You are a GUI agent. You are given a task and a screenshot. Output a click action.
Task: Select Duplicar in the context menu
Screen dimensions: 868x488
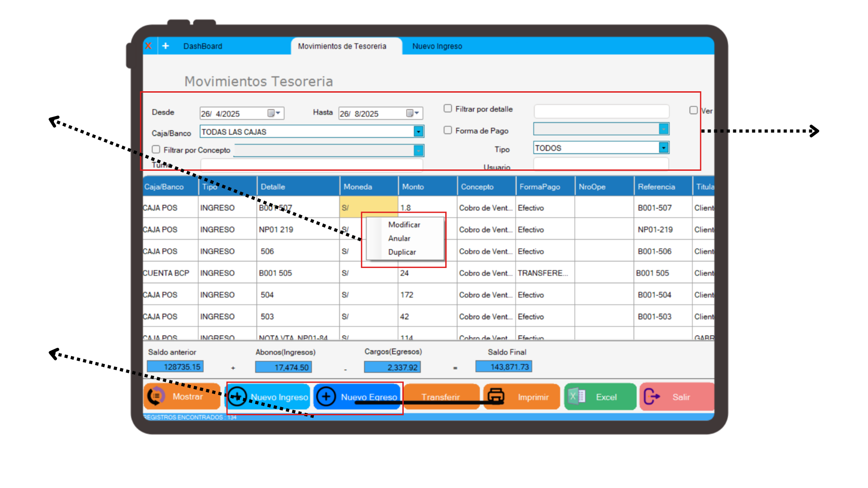point(402,252)
